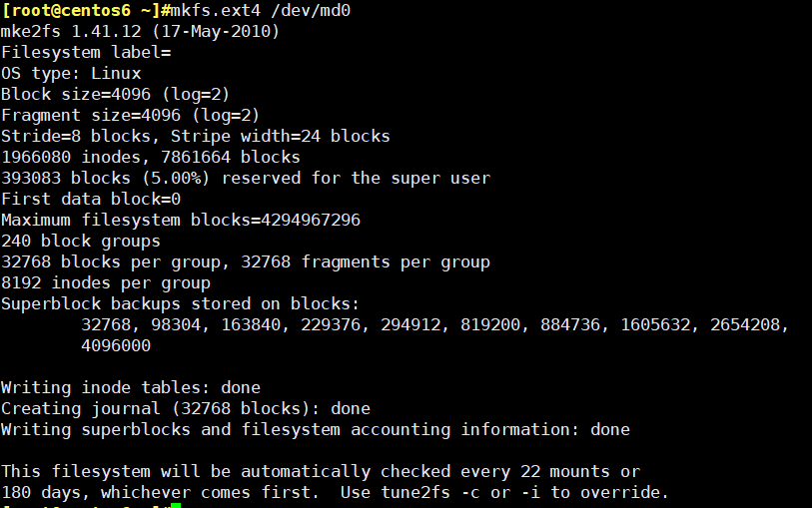This screenshot has height=508, width=812.
Task: Click the 240 block groups line
Action: 81,242
